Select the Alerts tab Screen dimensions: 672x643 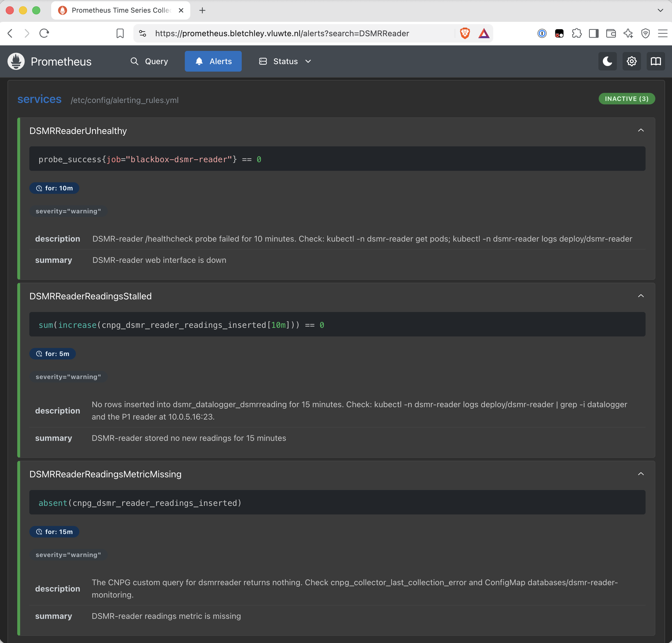point(213,61)
